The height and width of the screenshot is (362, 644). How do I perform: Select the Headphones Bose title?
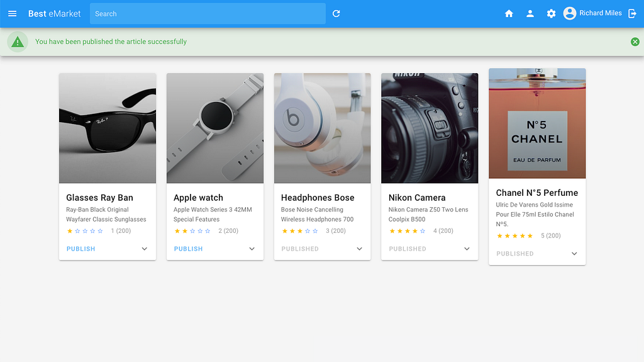(318, 198)
